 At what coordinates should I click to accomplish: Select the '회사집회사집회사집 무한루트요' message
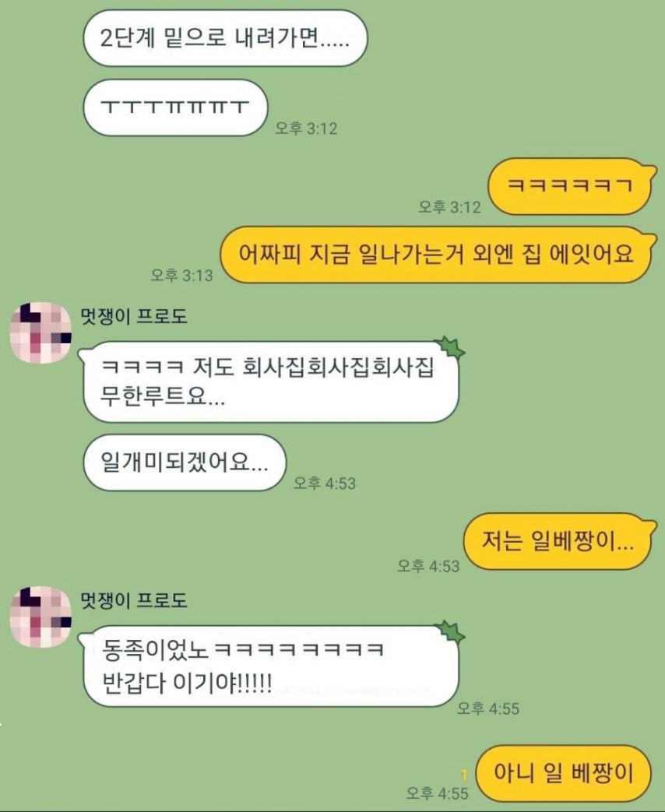coord(270,382)
